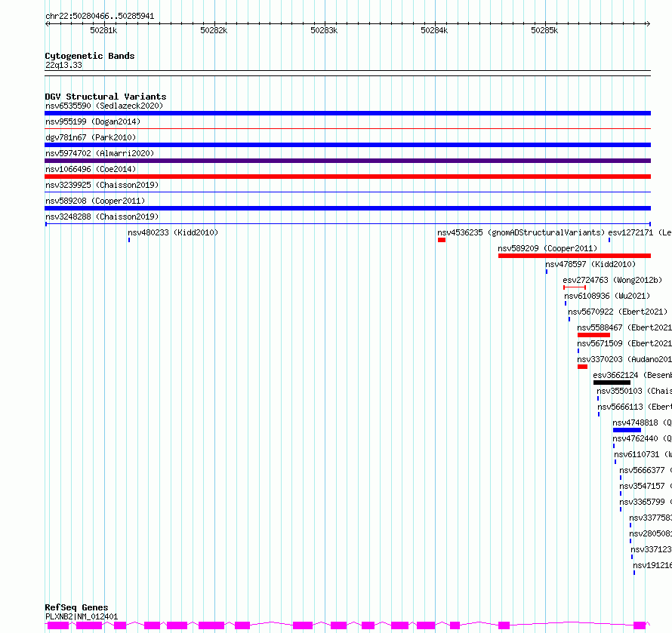Select small blue marker under nsv480233
The width and height of the screenshot is (672, 633).
[129, 240]
